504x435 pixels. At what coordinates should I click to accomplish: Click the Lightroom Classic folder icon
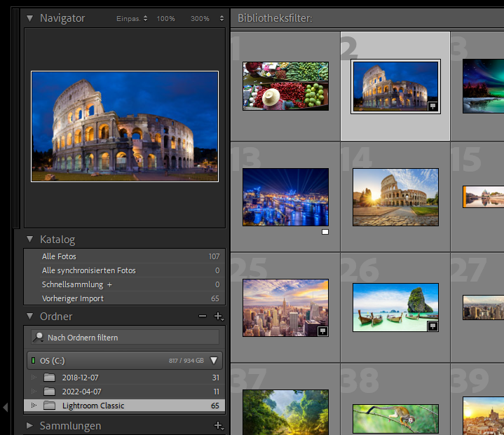coord(49,405)
